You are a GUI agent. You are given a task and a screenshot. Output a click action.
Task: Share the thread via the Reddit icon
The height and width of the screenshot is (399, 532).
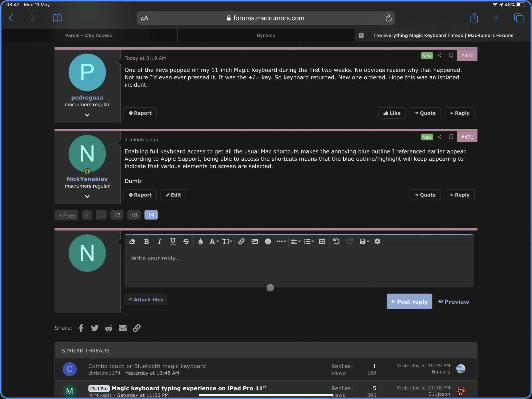pos(109,328)
